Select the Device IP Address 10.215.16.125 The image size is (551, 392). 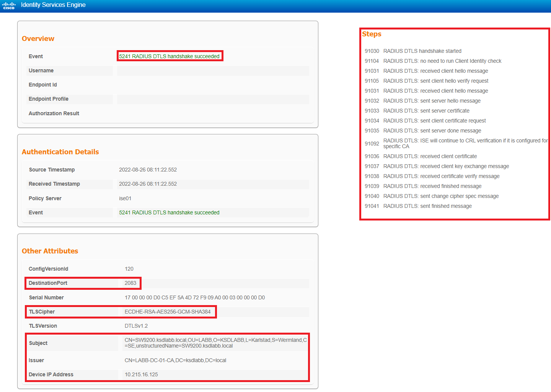[x=141, y=374]
